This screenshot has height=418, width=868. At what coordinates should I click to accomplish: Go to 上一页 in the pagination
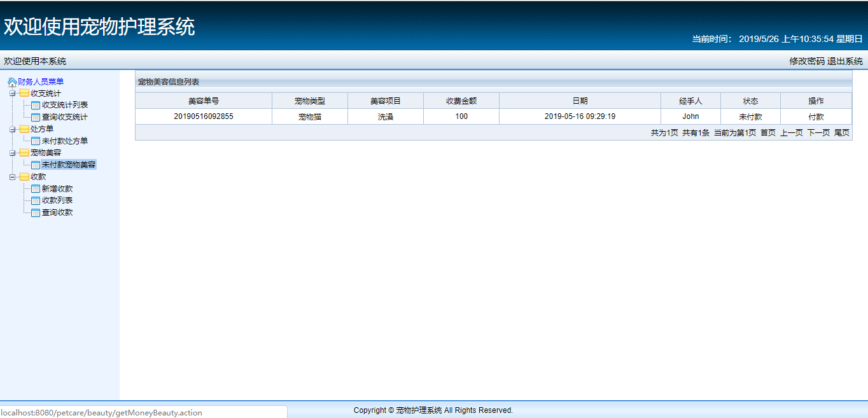coord(792,133)
